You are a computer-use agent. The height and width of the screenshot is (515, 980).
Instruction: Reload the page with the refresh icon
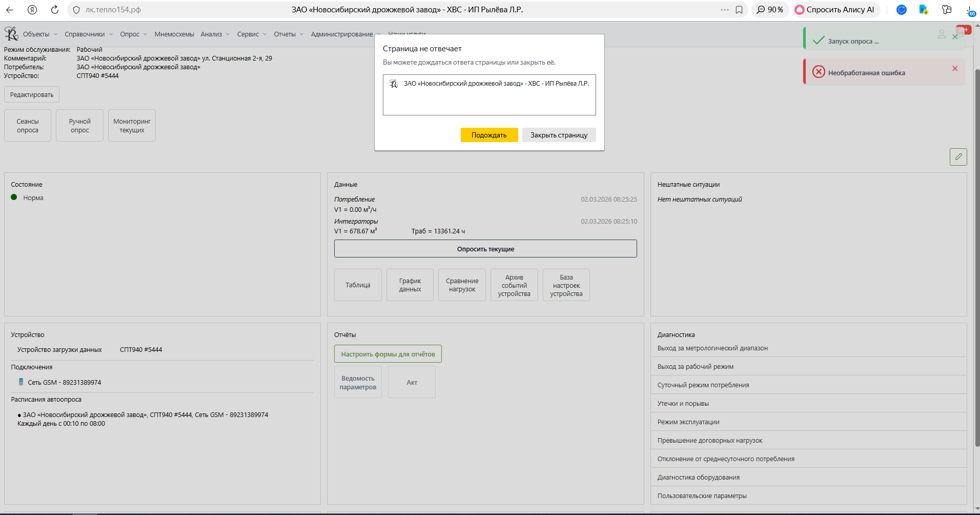(55, 10)
